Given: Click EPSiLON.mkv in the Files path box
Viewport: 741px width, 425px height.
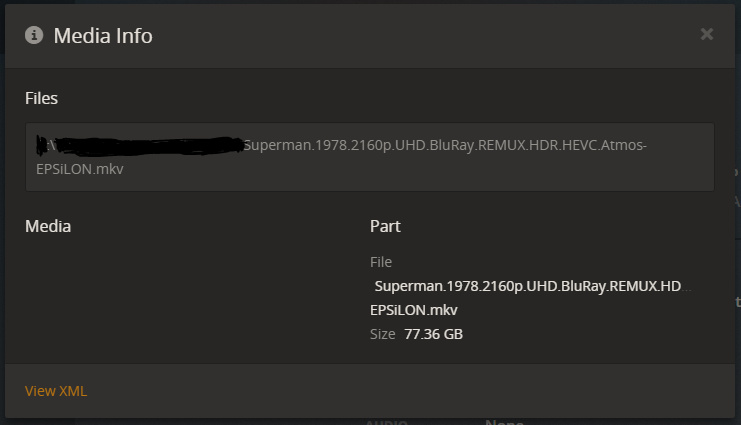Looking at the screenshot, I should click(79, 169).
